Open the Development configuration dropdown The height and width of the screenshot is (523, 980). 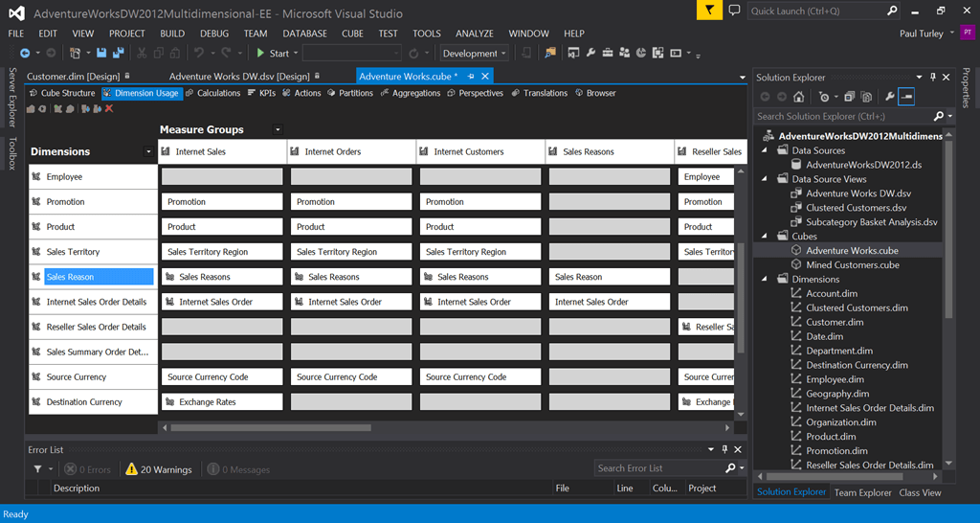[x=475, y=54]
